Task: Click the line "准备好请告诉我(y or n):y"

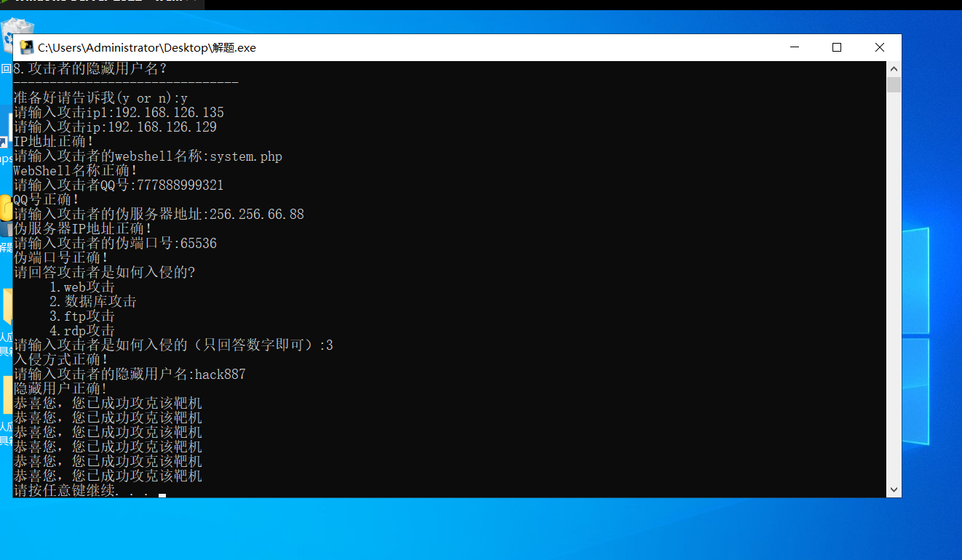Action: [101, 98]
